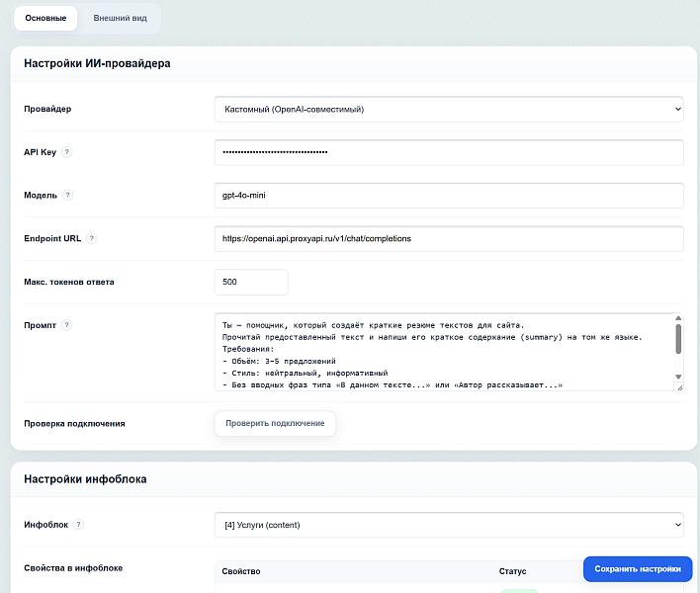Screen dimensions: 700x593
Task: Open the Промпт help question icon
Action: [66, 325]
